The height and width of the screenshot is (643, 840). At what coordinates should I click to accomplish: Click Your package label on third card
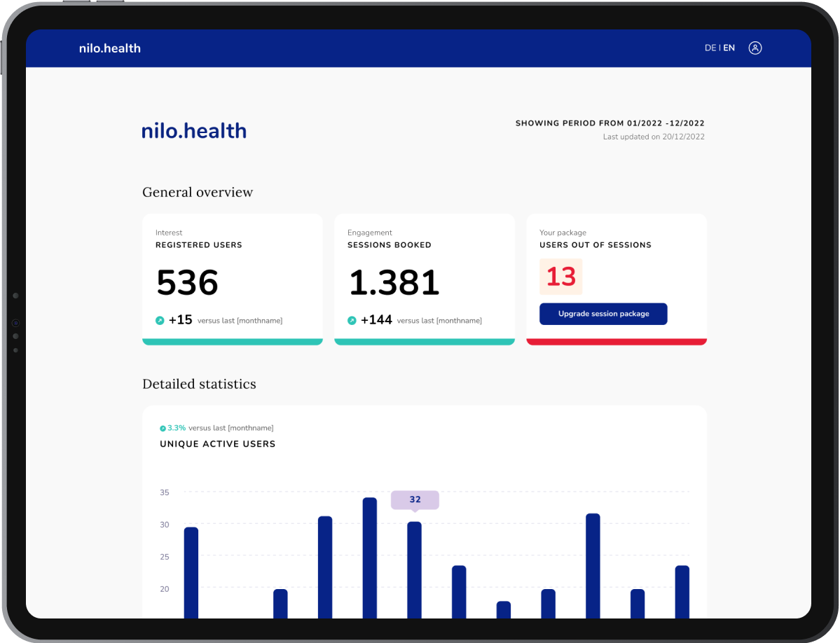563,233
